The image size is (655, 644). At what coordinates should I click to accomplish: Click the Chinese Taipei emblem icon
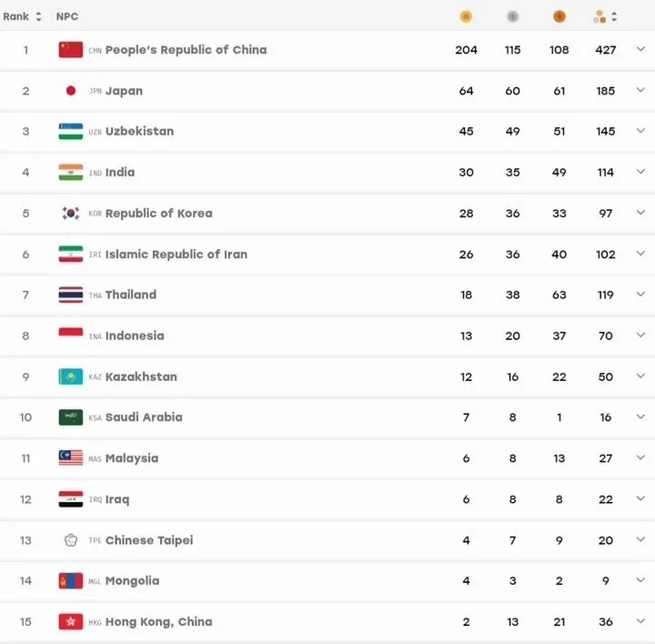71,540
